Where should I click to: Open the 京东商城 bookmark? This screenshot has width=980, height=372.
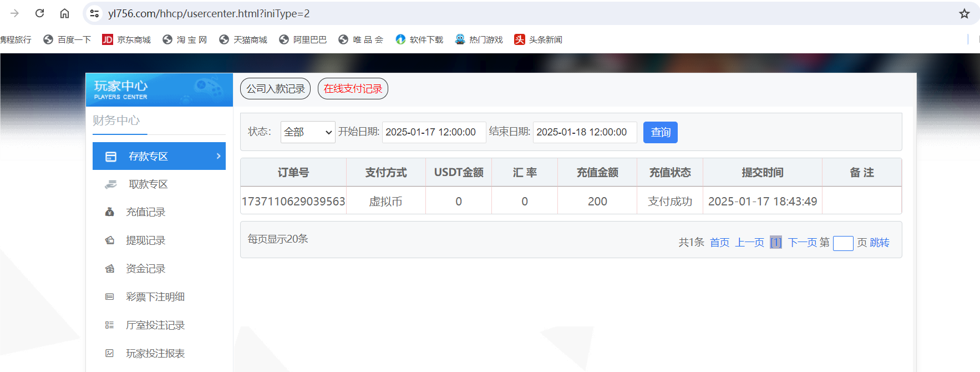click(126, 39)
